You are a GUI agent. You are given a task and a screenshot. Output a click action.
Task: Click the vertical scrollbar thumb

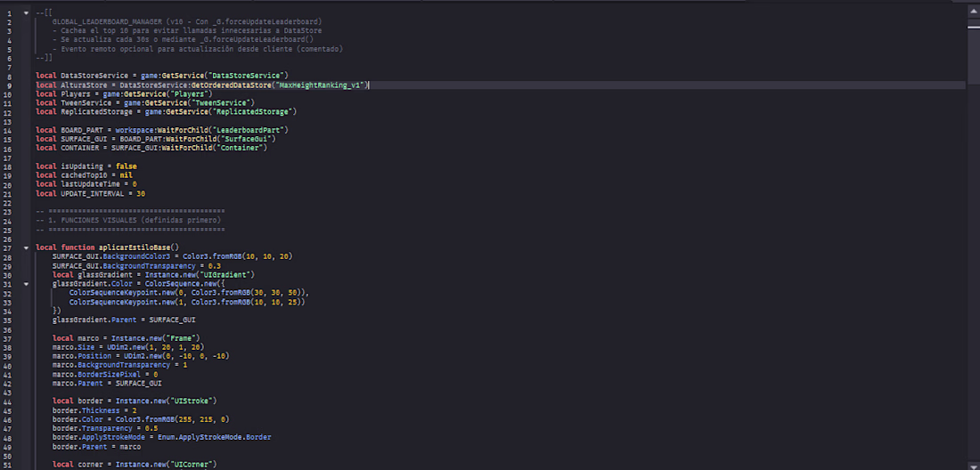click(974, 20)
